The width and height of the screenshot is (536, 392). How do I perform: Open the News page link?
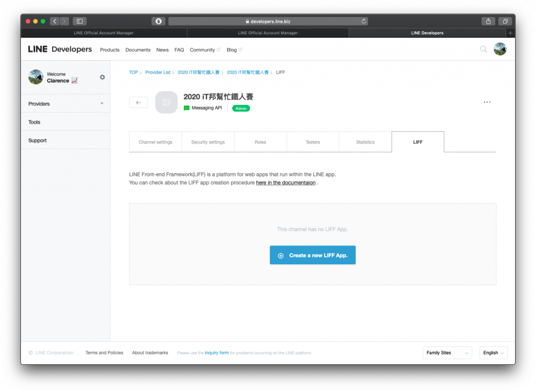click(162, 50)
